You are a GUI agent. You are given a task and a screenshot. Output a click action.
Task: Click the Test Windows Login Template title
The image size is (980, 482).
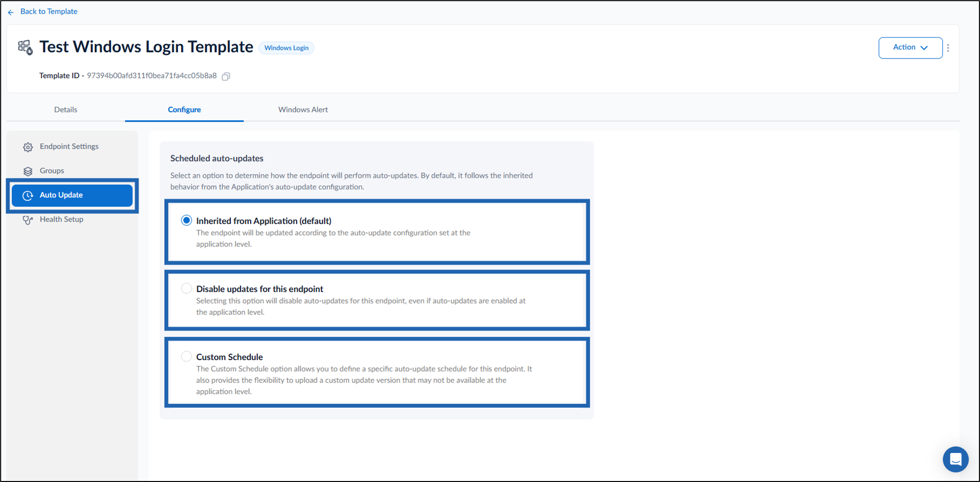[146, 47]
